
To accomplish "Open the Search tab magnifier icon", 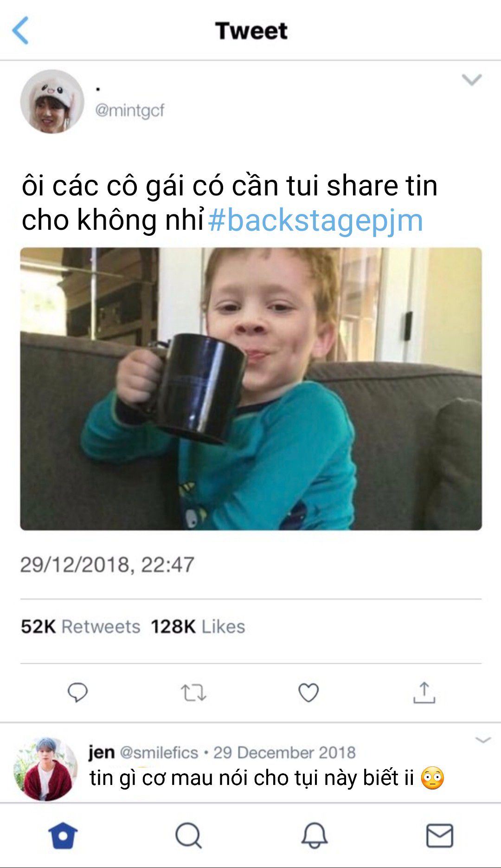I will click(x=188, y=836).
